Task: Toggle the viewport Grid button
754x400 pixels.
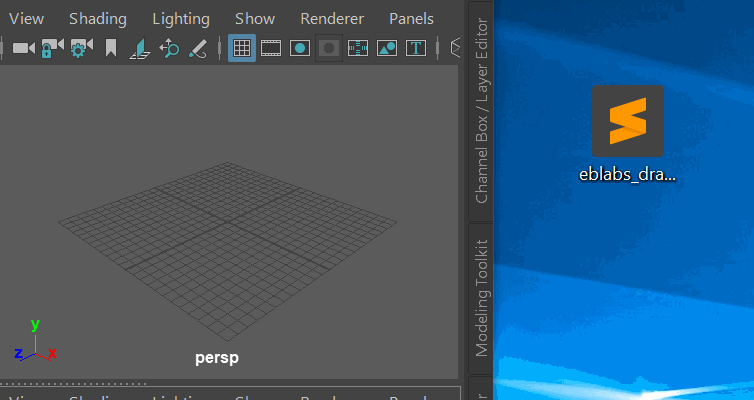Action: [x=242, y=48]
